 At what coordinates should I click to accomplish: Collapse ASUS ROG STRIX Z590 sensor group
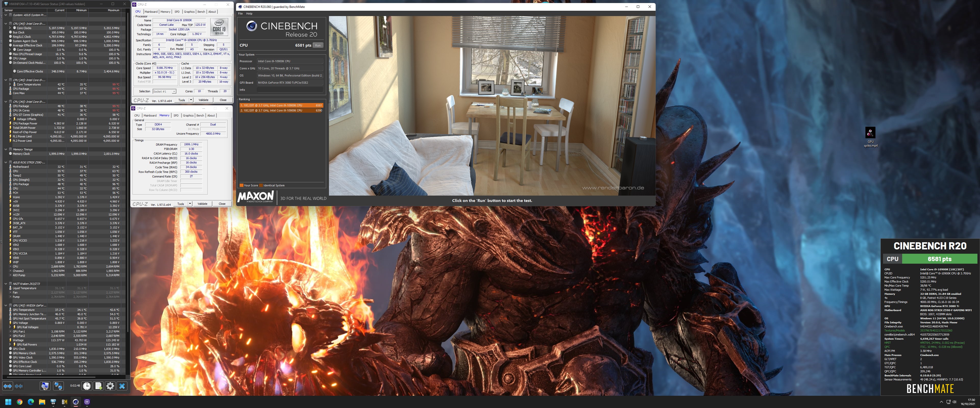click(x=5, y=162)
